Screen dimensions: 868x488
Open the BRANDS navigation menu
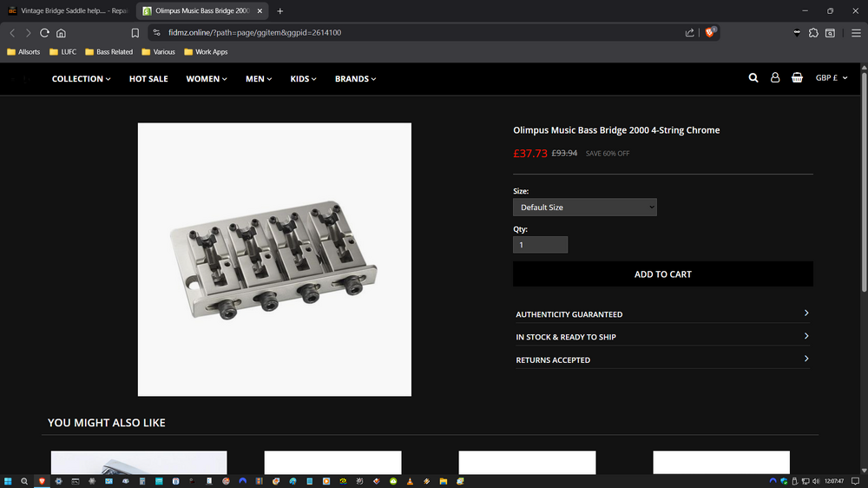click(x=355, y=79)
